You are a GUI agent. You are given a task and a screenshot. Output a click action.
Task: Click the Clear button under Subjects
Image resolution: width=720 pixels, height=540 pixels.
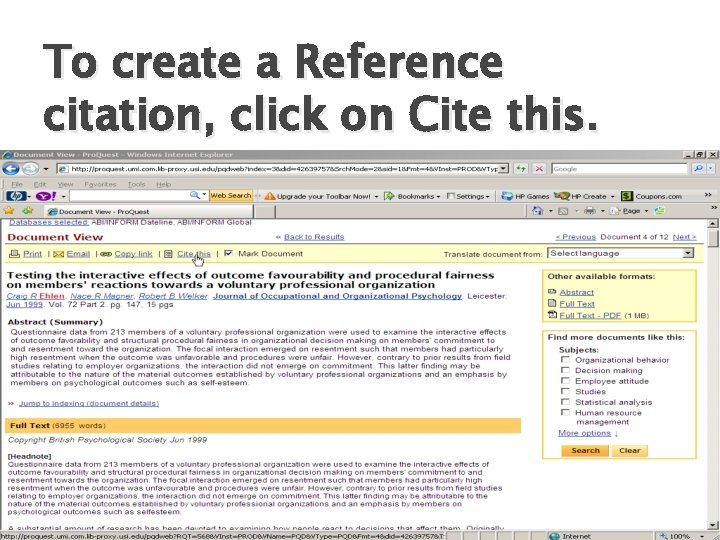click(630, 450)
